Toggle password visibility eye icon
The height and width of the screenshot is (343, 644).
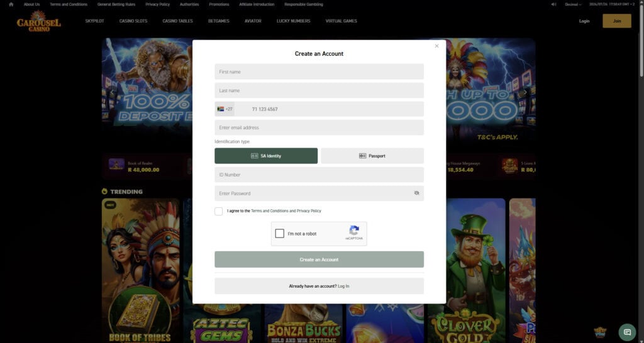coord(416,193)
